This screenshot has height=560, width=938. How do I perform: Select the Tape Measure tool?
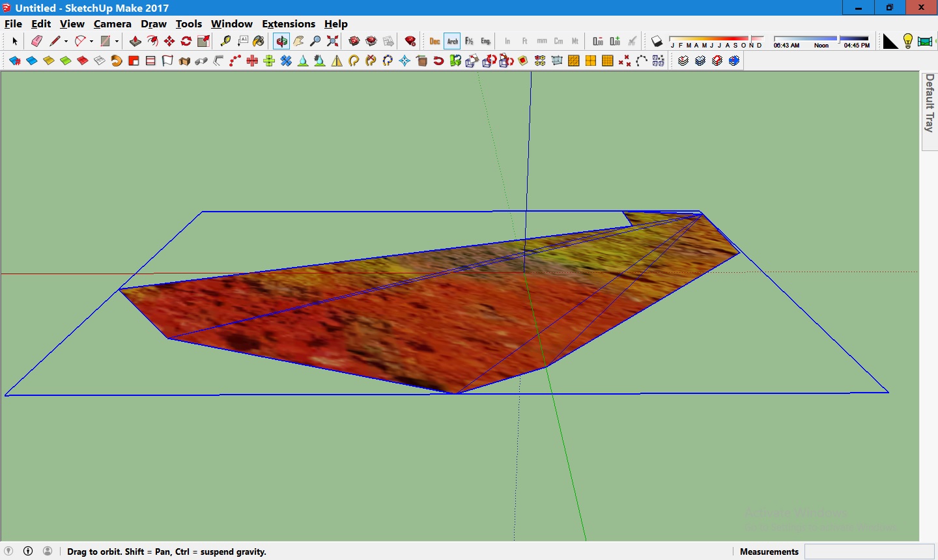click(225, 41)
